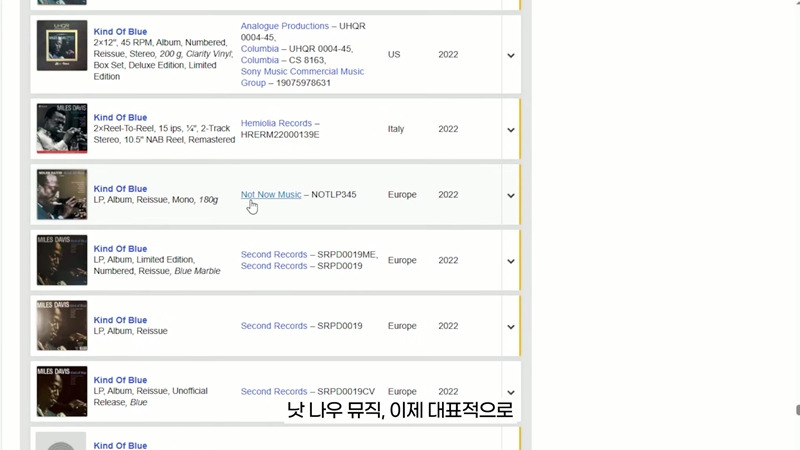Expand the UHQR US 2022 release row
This screenshot has width=800, height=450.
pyautogui.click(x=510, y=55)
